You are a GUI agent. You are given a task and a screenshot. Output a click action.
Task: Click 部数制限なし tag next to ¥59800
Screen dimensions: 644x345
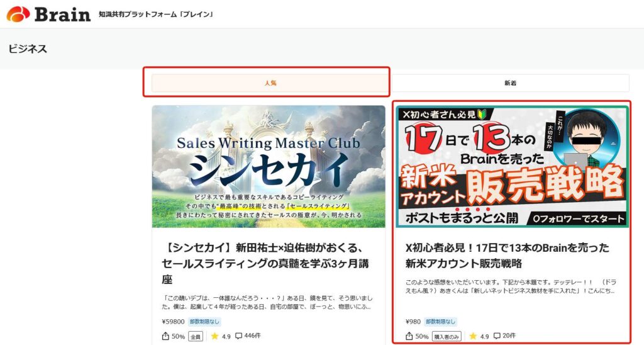(204, 322)
